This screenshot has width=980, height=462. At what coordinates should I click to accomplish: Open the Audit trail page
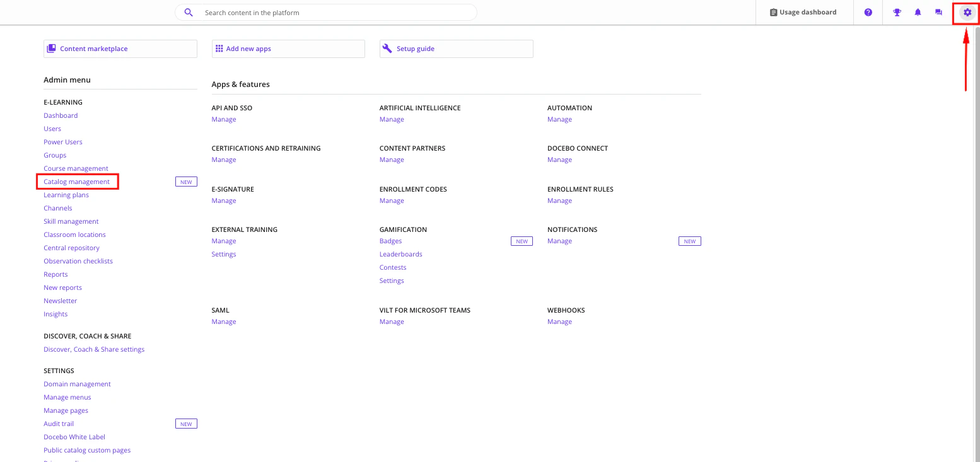click(59, 424)
